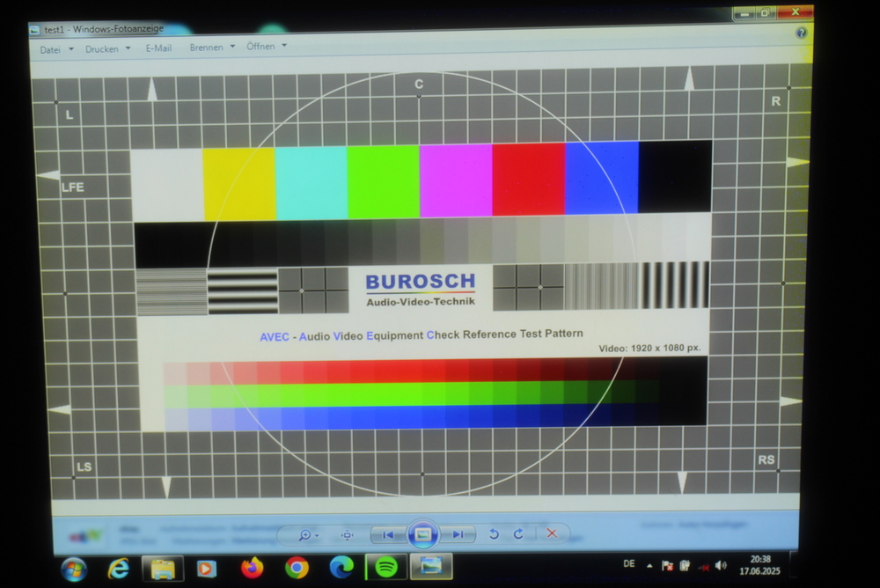Open the Öffnen dropdown menu
This screenshot has height=588, width=880.
[x=267, y=46]
